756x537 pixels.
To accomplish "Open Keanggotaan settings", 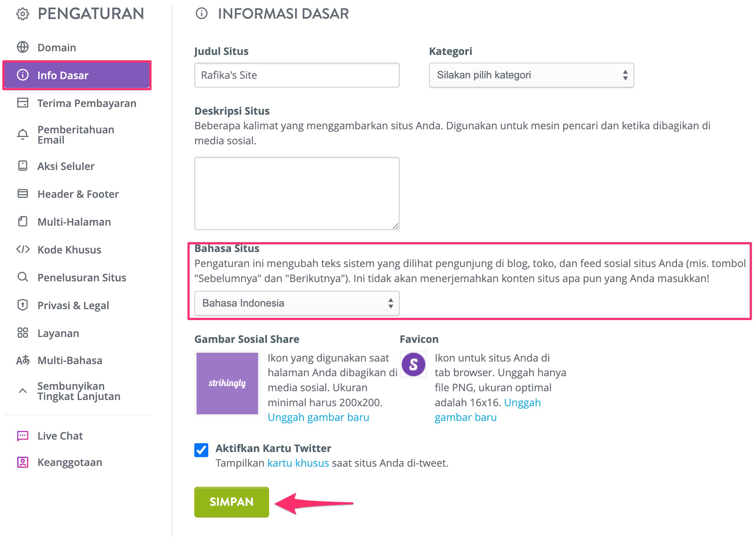I will (x=70, y=462).
